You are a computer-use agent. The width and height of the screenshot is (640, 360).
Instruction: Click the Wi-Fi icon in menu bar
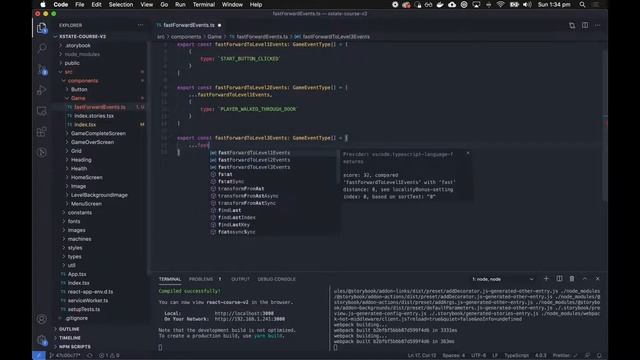[x=500, y=5]
